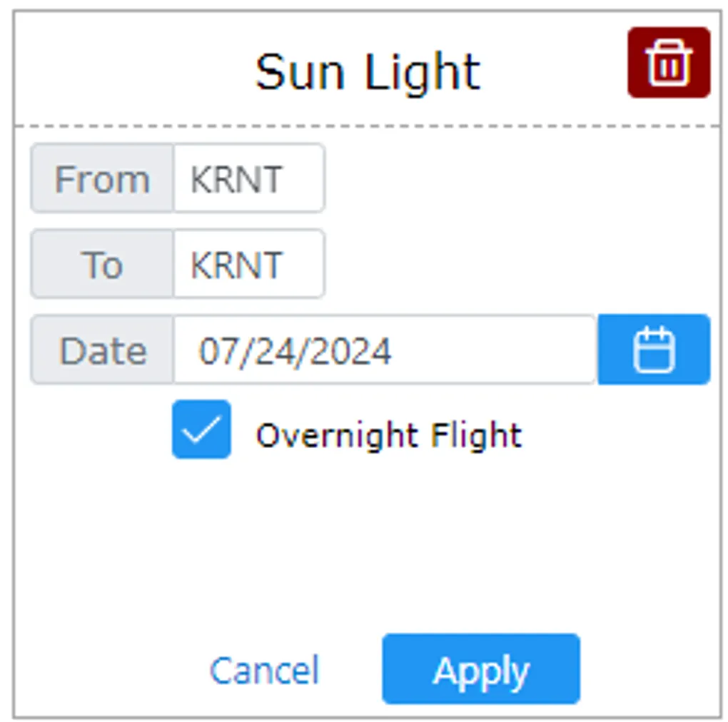The width and height of the screenshot is (728, 722).
Task: Click the Overnight Flight label text
Action: [389, 435]
